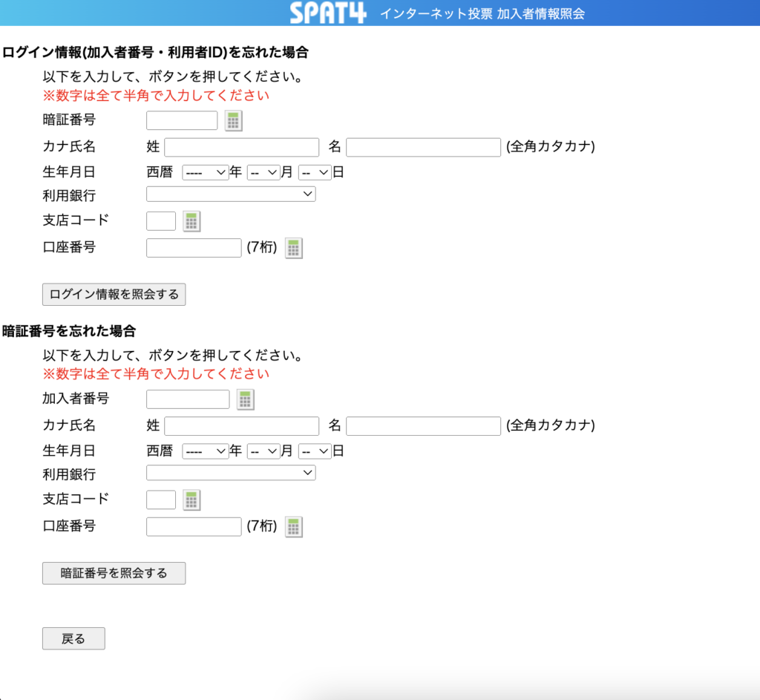
Task: Click the 戻る button at the bottom
Action: [x=73, y=638]
